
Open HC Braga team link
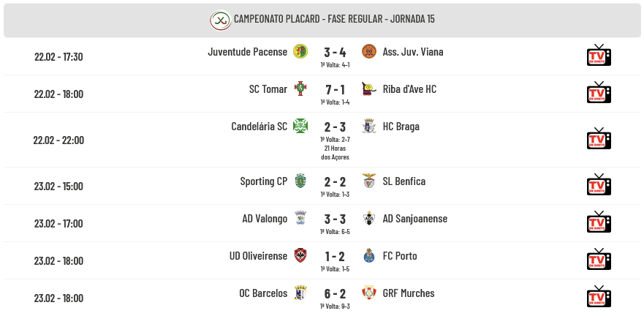(401, 126)
